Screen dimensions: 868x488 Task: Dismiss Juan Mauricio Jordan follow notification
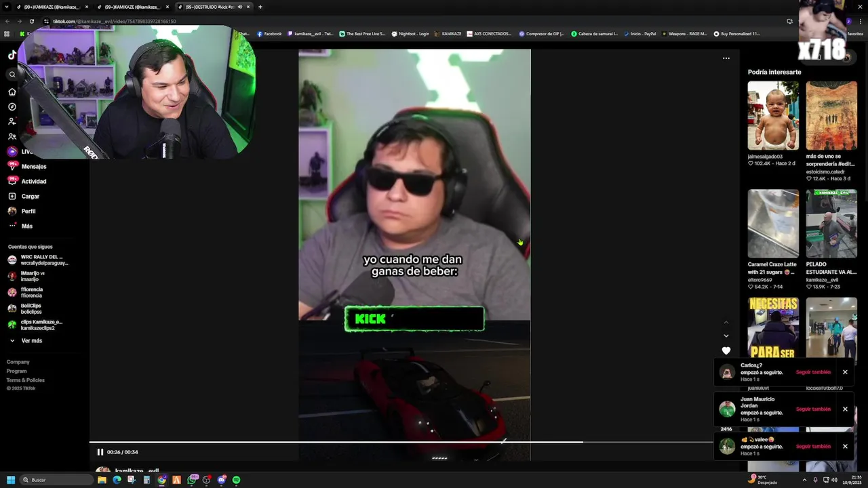click(845, 409)
